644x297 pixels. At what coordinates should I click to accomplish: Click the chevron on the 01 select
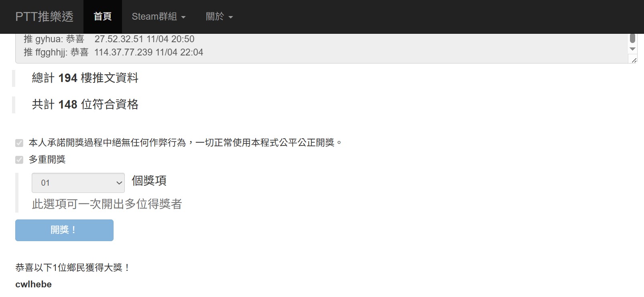tap(119, 183)
